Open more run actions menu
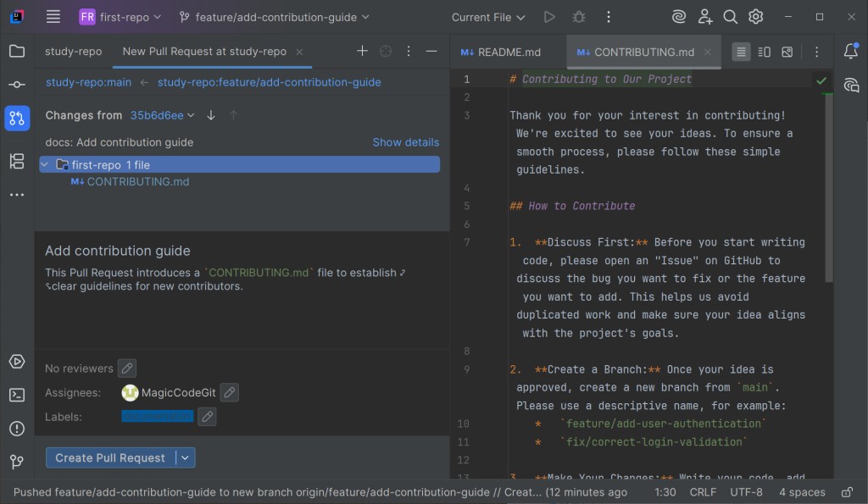This screenshot has width=868, height=504. (609, 17)
